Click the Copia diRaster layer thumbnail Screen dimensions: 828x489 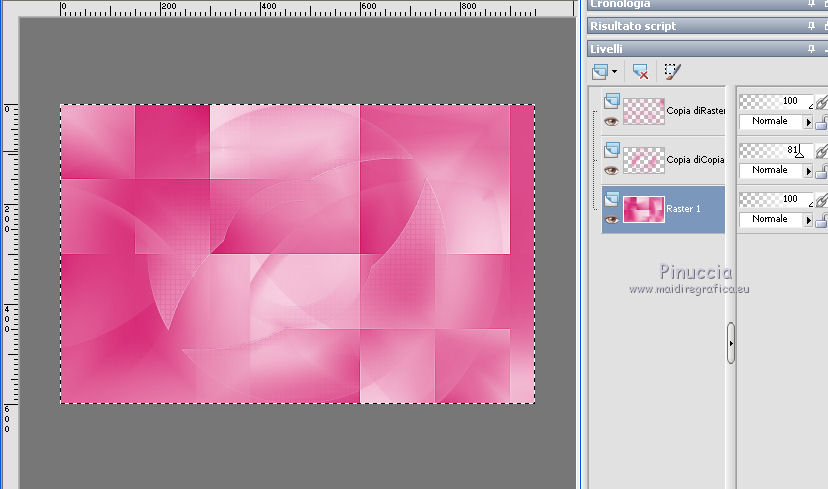pos(644,111)
